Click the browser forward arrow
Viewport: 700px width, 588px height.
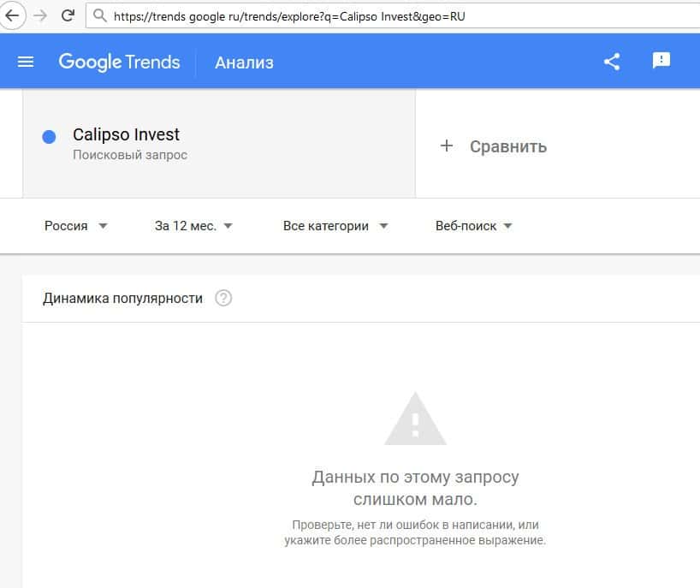[39, 15]
